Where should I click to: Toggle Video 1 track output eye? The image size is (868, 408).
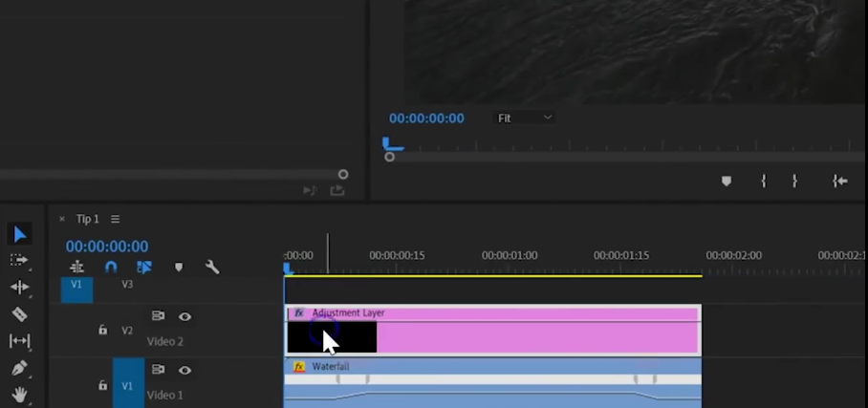click(184, 371)
